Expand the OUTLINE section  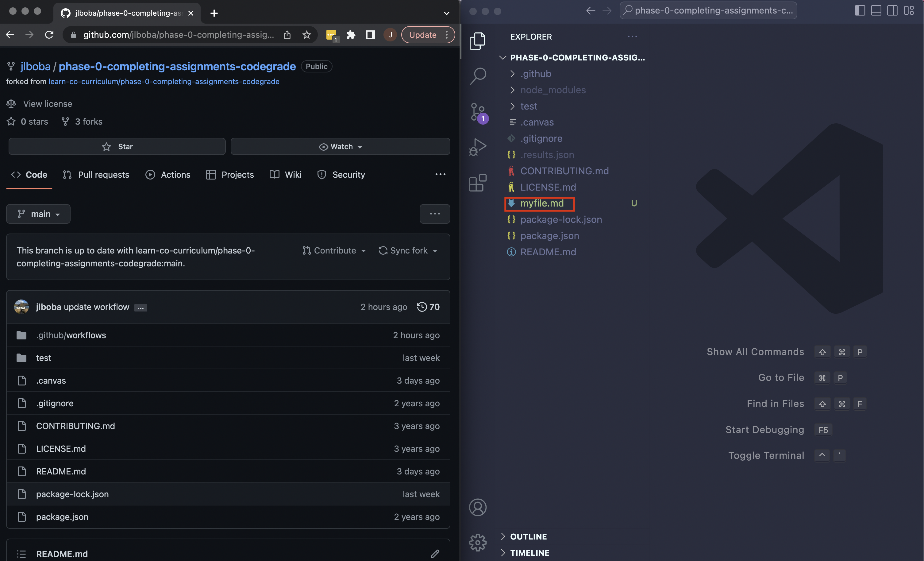click(x=528, y=536)
